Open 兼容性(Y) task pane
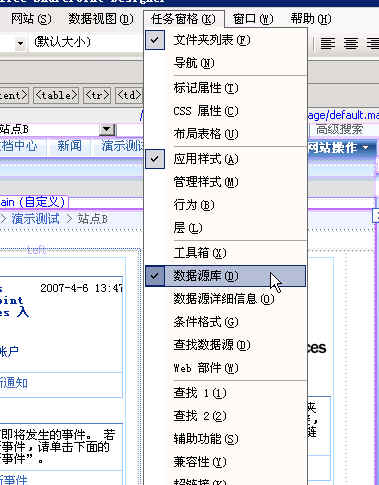379x485 pixels. click(226, 462)
